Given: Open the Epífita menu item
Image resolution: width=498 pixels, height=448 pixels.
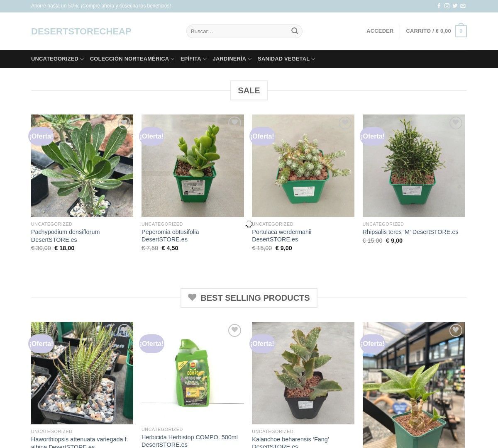Looking at the screenshot, I should pos(193,59).
